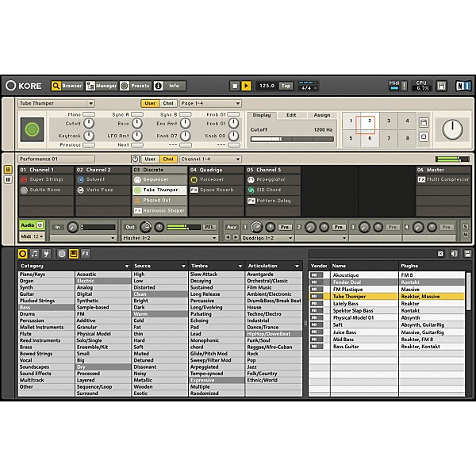The width and height of the screenshot is (476, 476).
Task: Select Voiceover in Quadriga channel
Action: coord(217,180)
